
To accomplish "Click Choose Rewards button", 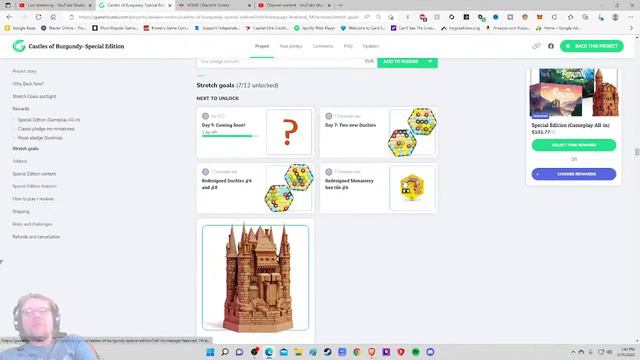I will tap(574, 174).
